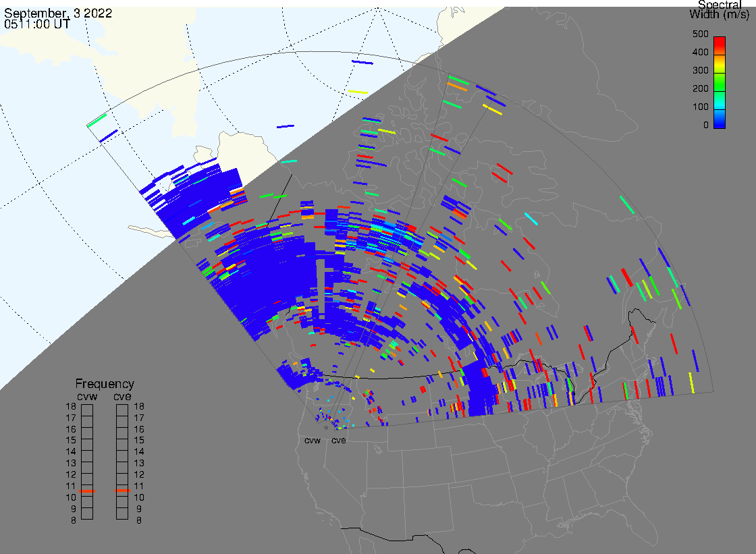The width and height of the screenshot is (756, 554).
Task: Click the 8 label beside the cvw bar
Action: tap(74, 520)
